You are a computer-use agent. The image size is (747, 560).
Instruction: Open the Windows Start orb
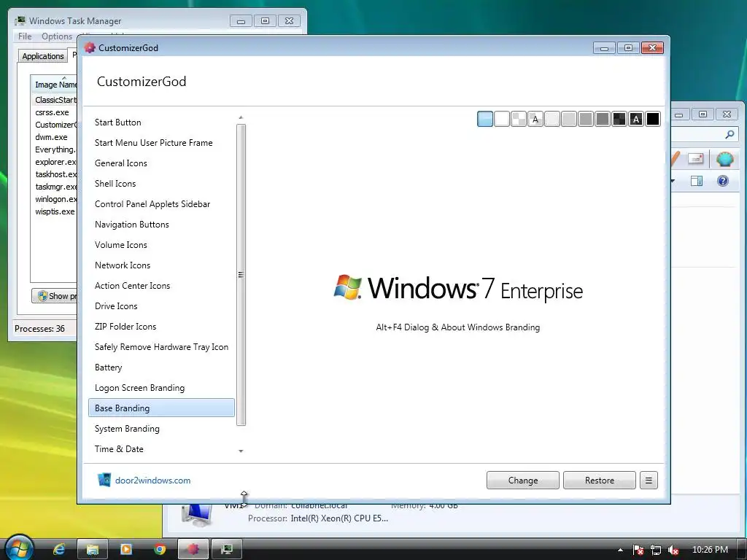point(18,548)
